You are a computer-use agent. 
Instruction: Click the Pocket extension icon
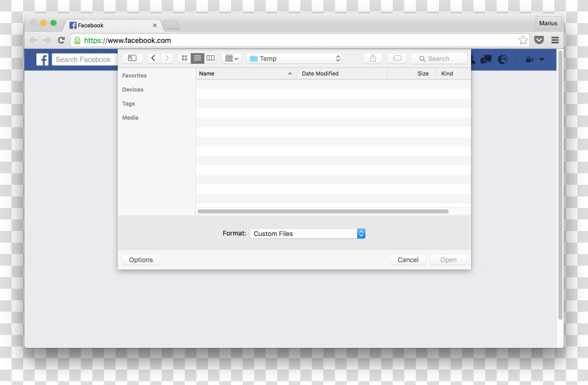539,40
